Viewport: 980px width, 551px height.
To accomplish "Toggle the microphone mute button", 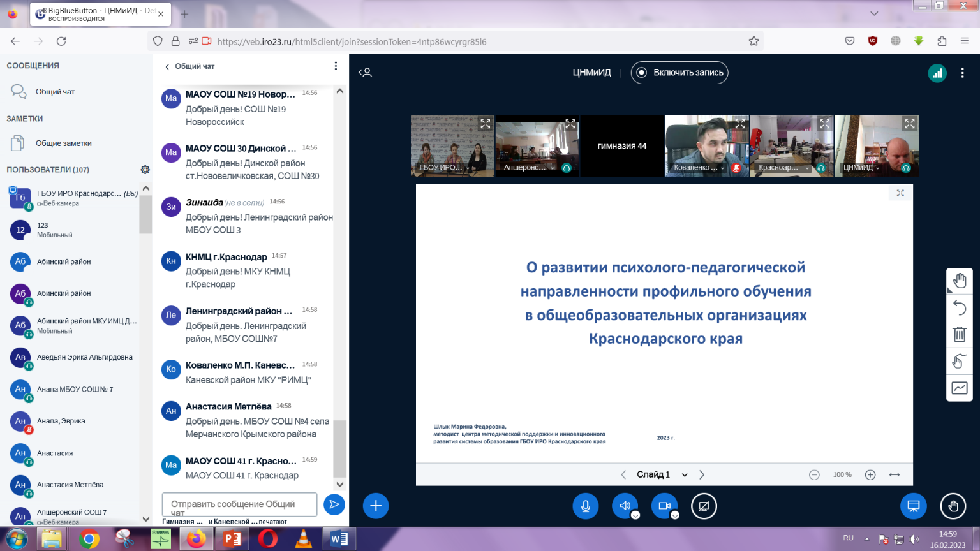I will click(585, 506).
